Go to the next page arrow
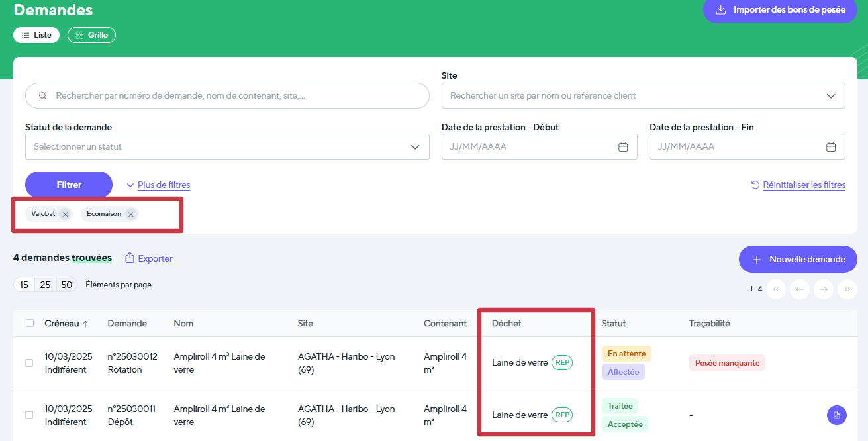This screenshot has height=441, width=868. (823, 289)
